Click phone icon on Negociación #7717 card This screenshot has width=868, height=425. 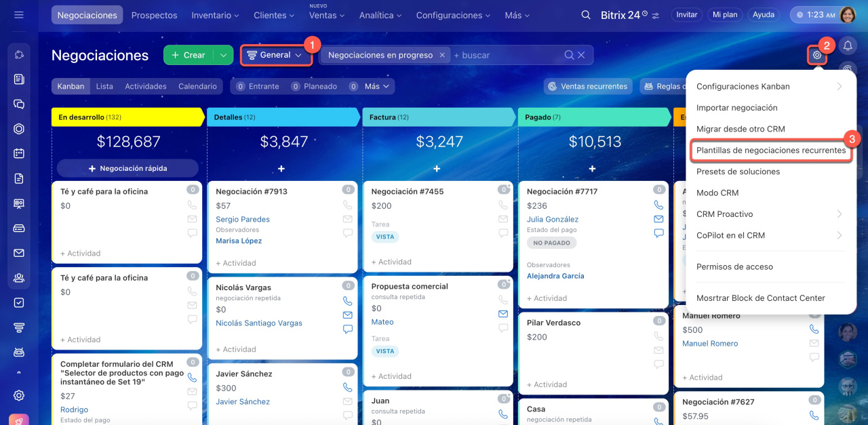click(658, 205)
